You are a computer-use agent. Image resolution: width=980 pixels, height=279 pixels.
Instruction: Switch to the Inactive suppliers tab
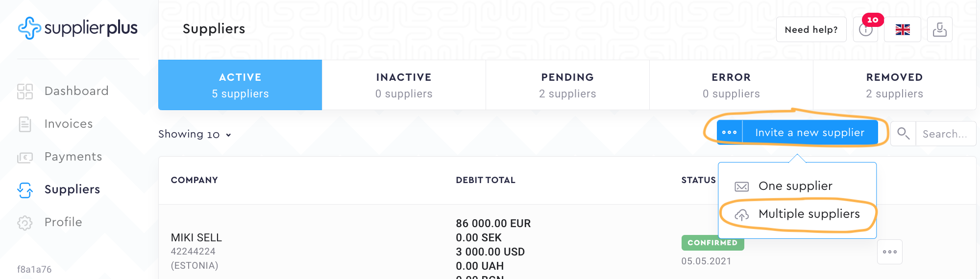(404, 85)
